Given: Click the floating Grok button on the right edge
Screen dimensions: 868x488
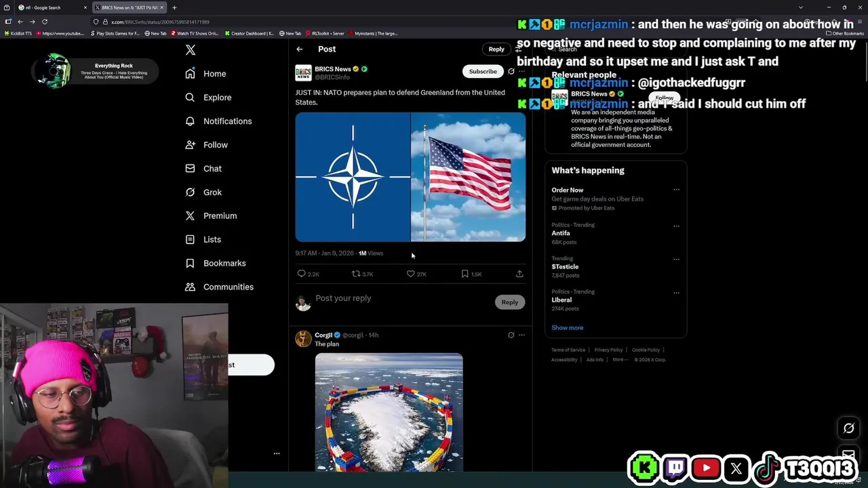Looking at the screenshot, I should pos(848,428).
